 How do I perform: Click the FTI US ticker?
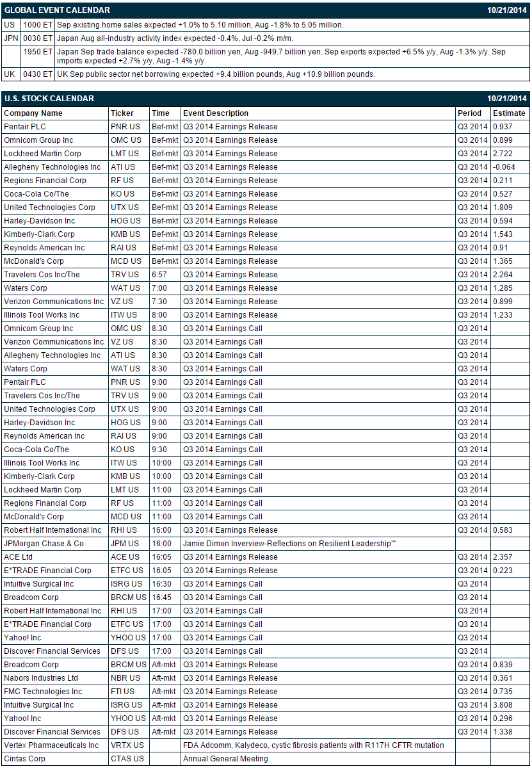tap(123, 692)
